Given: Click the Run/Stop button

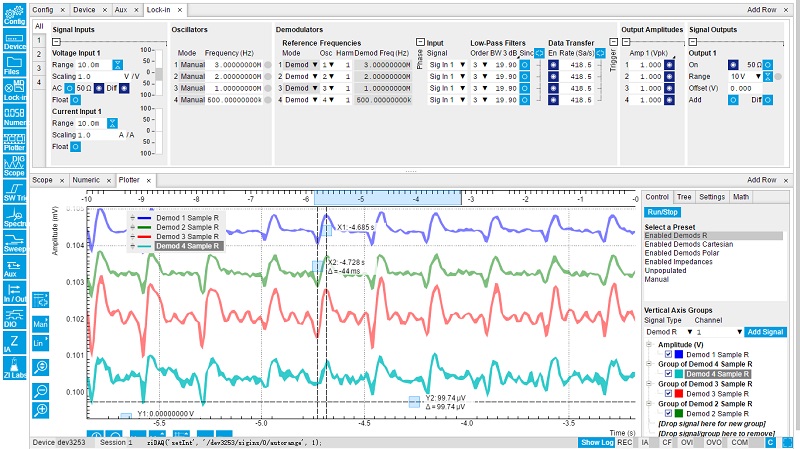Looking at the screenshot, I should [662, 212].
